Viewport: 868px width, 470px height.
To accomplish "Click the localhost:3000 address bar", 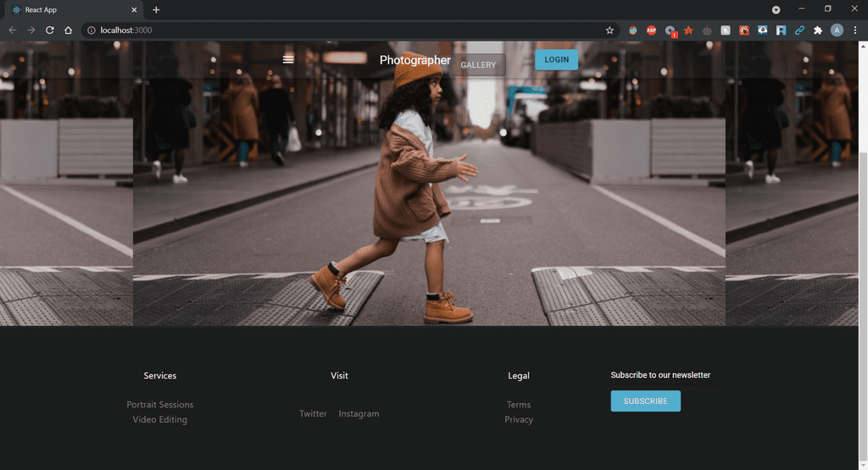I will click(348, 30).
